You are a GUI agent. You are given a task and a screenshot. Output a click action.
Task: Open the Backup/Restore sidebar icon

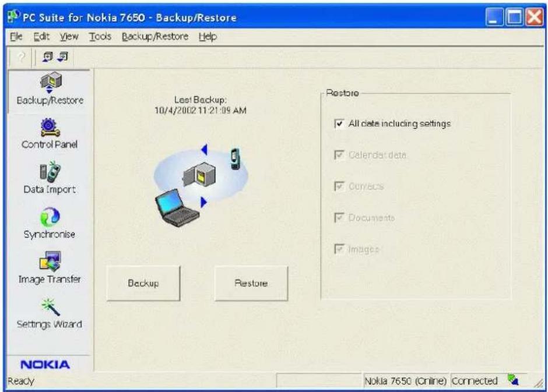(x=50, y=89)
